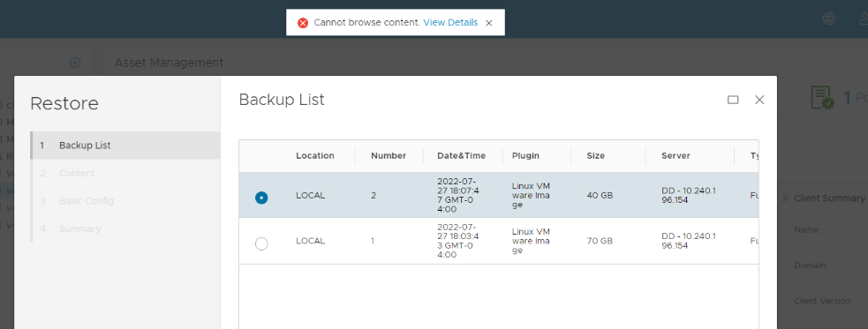Sort by Server column header
Screen dimensions: 868x329
[x=676, y=156]
